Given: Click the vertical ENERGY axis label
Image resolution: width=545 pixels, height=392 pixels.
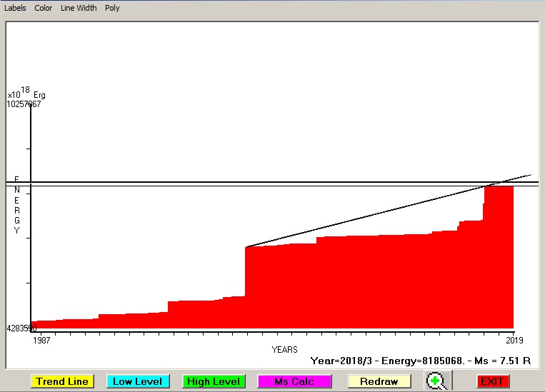Looking at the screenshot, I should 16,205.
